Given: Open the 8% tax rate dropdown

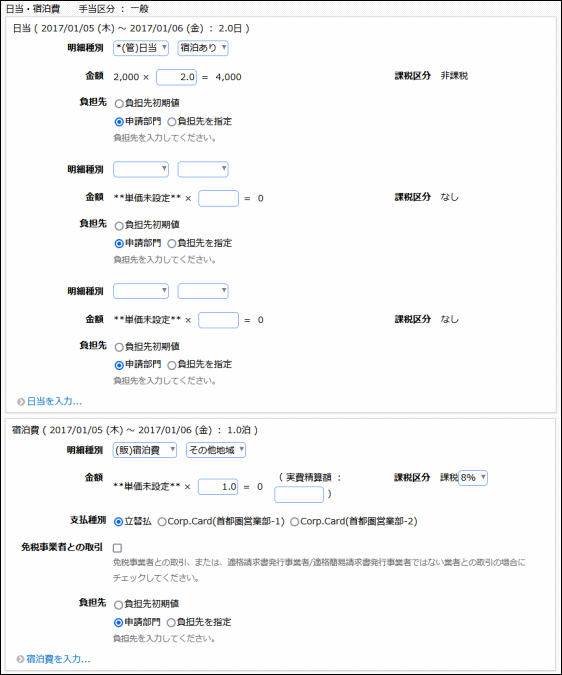Looking at the screenshot, I should click(473, 477).
